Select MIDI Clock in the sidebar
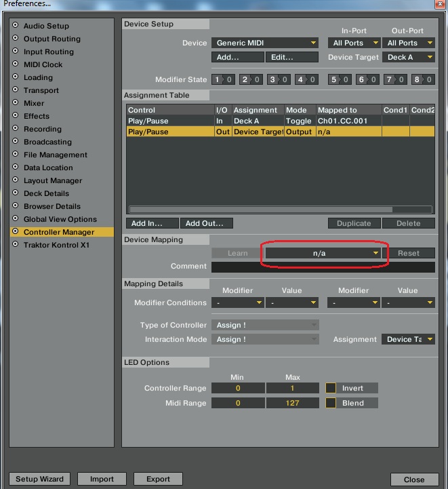This screenshot has width=448, height=489. [43, 64]
